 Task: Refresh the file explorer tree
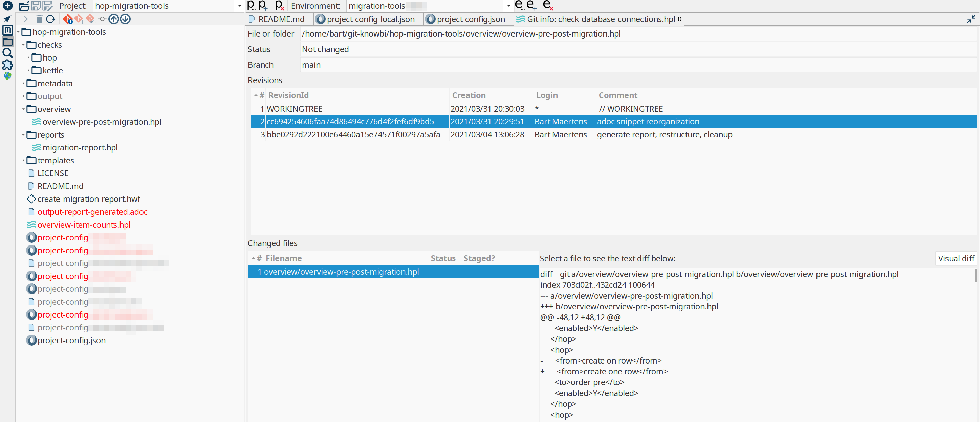click(x=50, y=19)
